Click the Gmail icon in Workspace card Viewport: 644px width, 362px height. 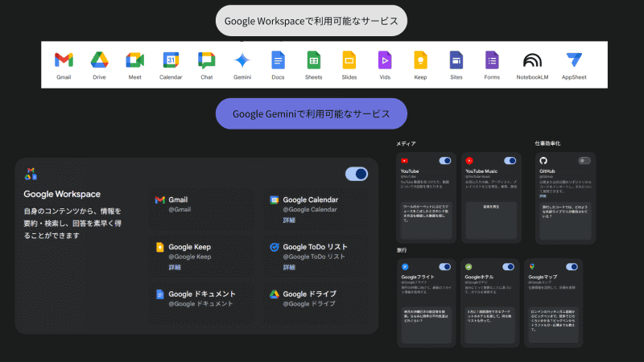[159, 200]
